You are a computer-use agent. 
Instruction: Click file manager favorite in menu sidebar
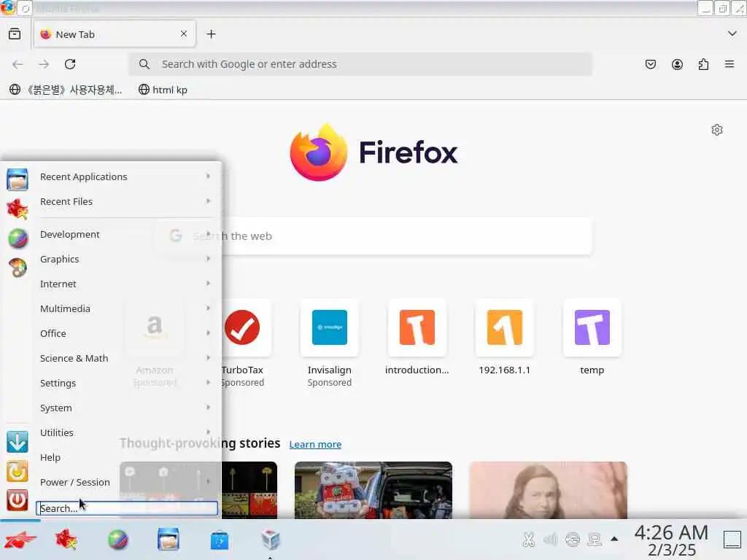tap(18, 179)
